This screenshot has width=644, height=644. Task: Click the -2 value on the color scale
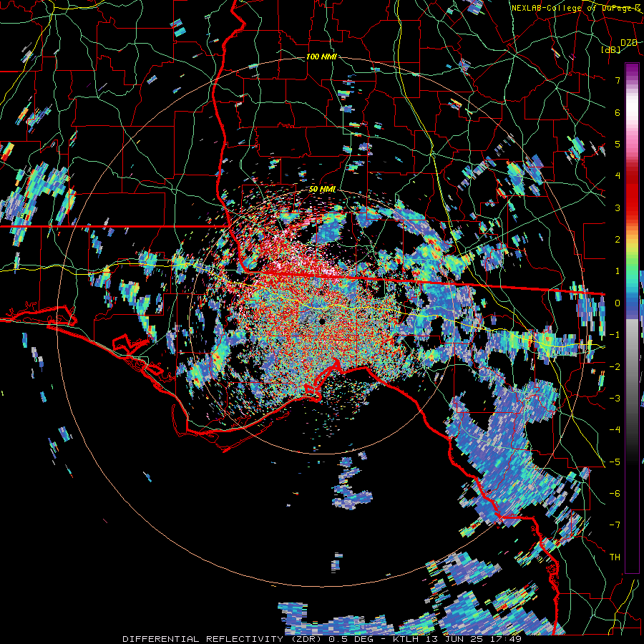[x=615, y=367]
